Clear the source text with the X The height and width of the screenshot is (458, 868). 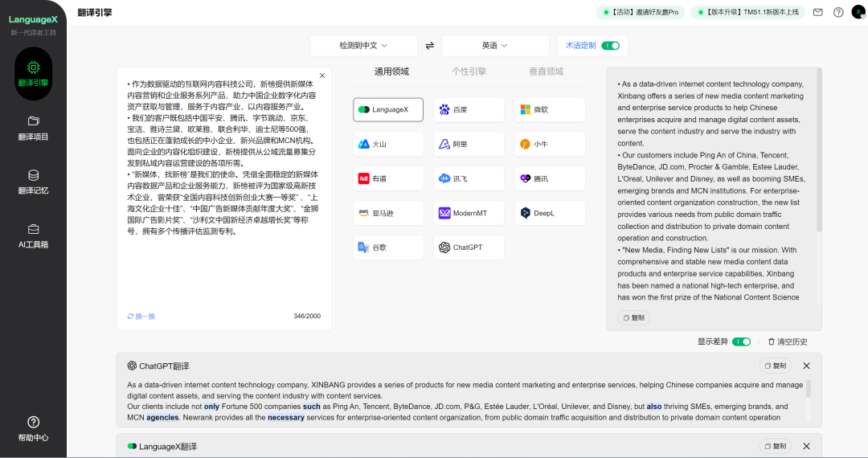click(x=322, y=76)
